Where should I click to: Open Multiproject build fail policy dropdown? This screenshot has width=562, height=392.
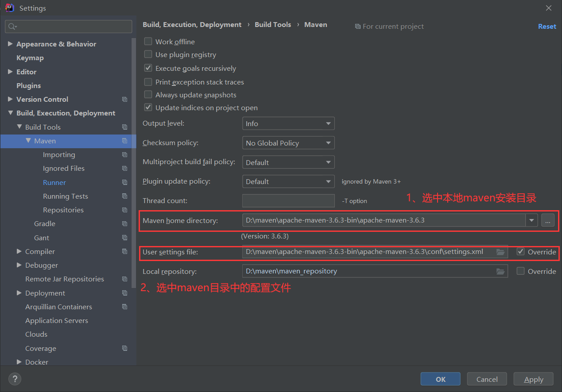[x=288, y=162]
